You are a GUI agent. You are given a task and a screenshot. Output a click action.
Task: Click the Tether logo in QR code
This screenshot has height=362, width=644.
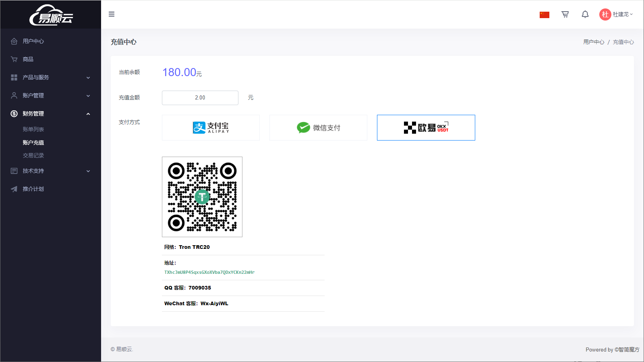point(202,197)
